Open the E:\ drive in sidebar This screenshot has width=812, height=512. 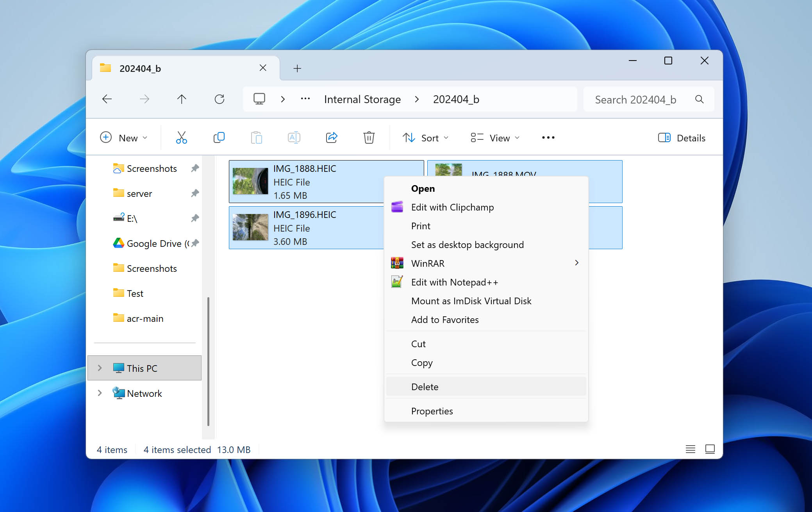pos(126,218)
